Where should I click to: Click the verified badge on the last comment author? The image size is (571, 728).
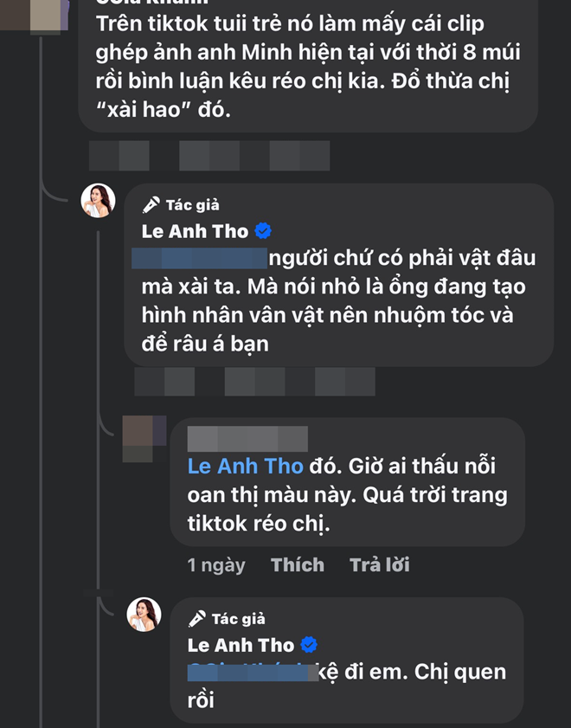click(308, 645)
